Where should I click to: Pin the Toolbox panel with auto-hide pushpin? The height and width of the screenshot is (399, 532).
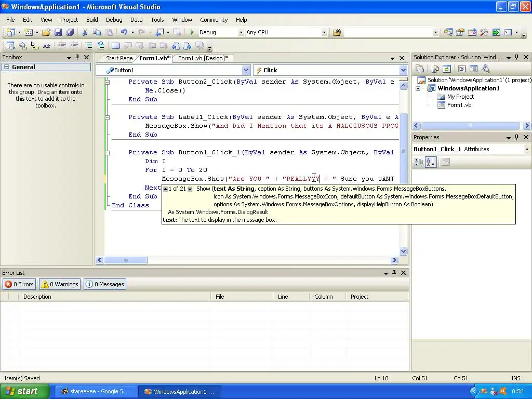pos(77,57)
